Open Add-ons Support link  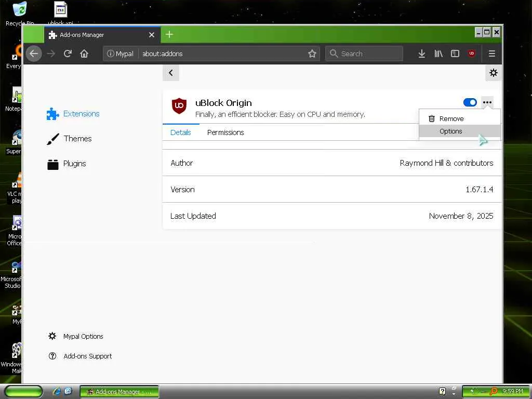point(80,356)
